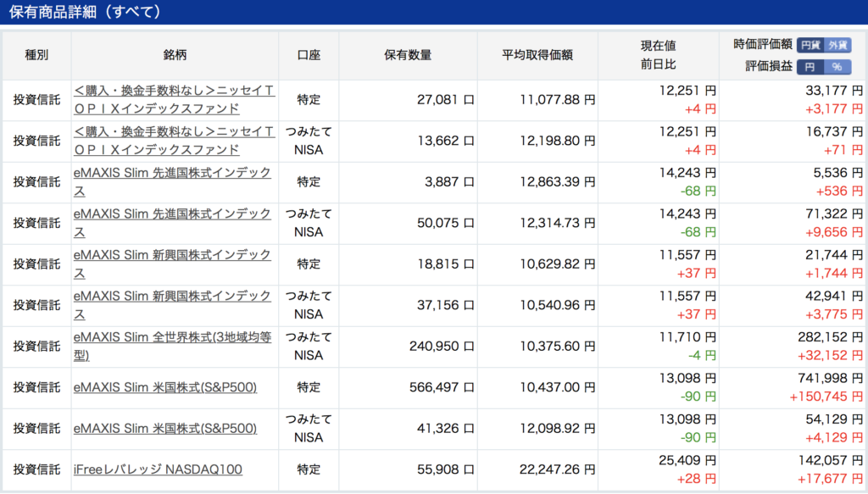Click profit value +9,656 円
Viewport: 868px width, 494px height.
point(834,232)
